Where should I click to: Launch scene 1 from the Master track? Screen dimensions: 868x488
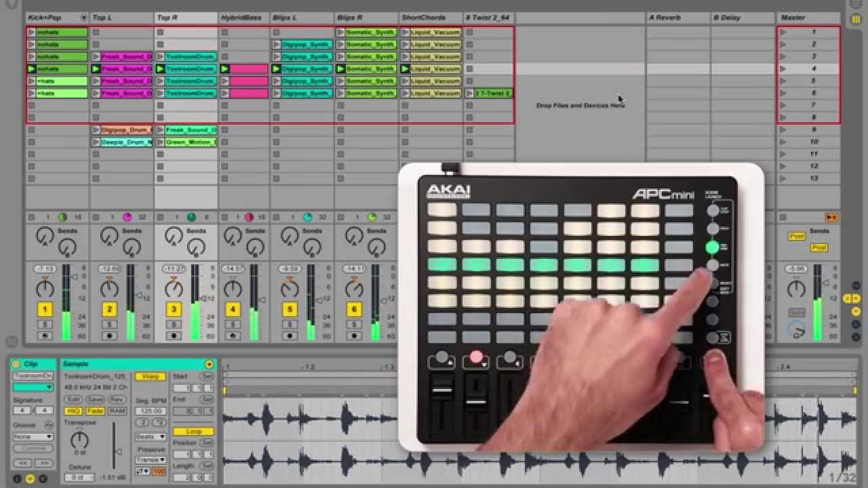click(783, 32)
